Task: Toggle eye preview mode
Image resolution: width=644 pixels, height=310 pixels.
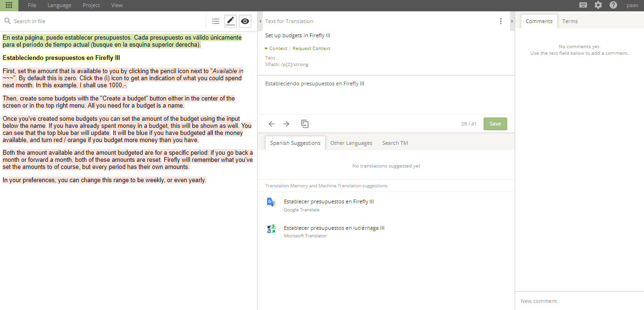Action: (x=245, y=21)
